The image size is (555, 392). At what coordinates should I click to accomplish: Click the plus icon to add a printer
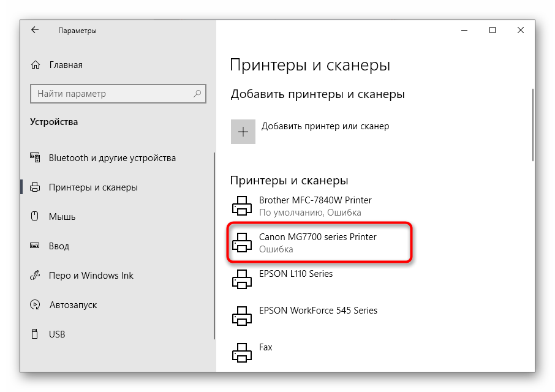(x=243, y=132)
